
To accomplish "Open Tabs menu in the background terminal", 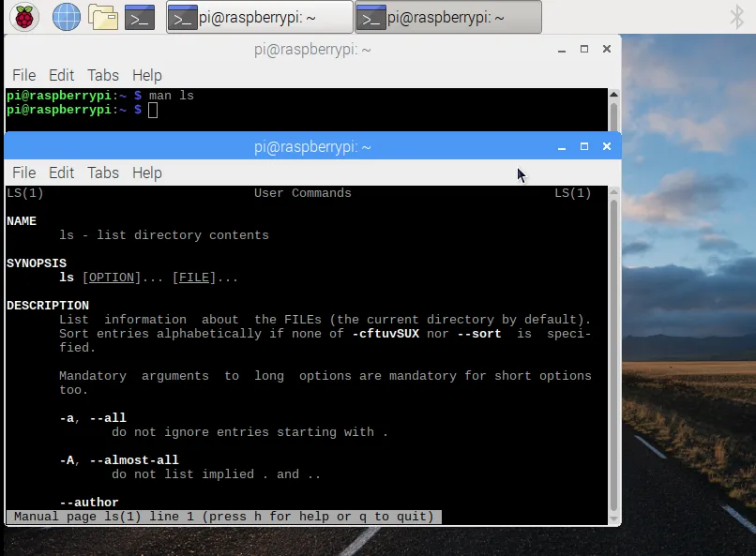I will (x=103, y=75).
